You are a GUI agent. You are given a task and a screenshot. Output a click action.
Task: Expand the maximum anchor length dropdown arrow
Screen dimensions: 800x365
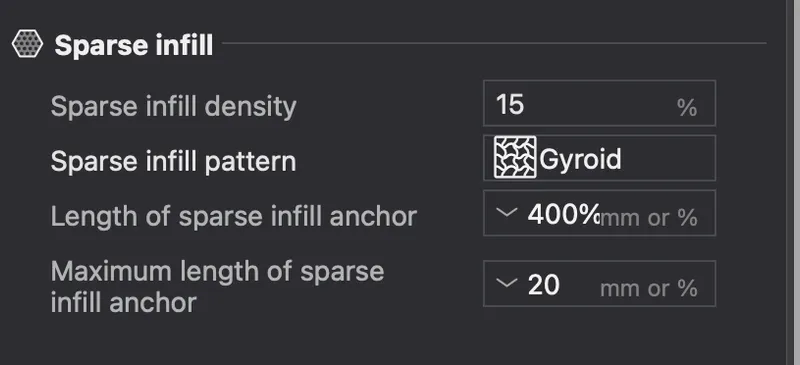point(507,282)
